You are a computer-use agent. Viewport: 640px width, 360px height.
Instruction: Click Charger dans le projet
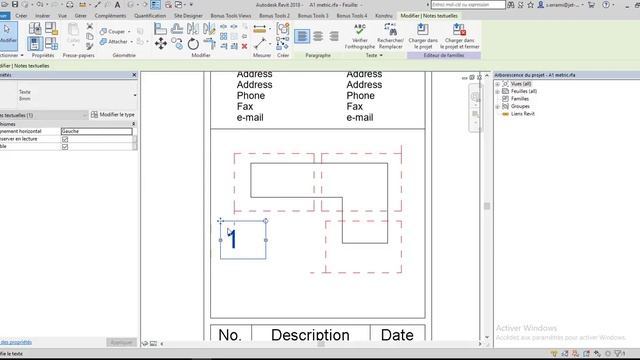pos(423,36)
